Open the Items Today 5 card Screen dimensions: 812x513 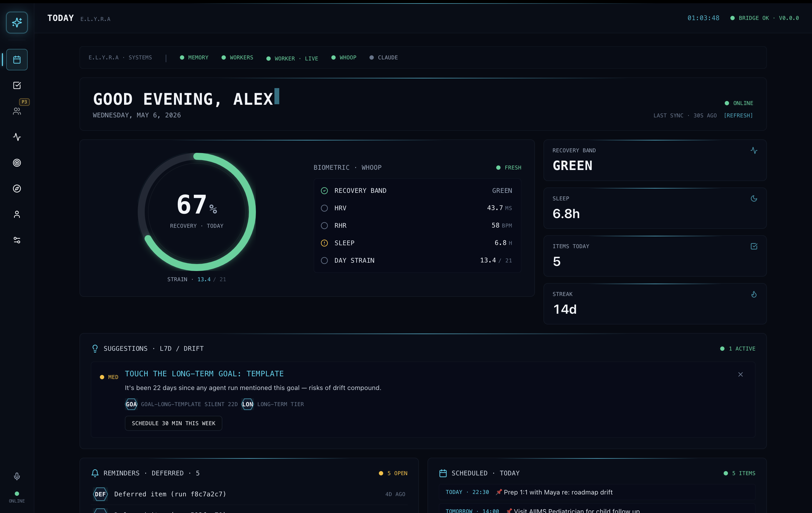(655, 256)
